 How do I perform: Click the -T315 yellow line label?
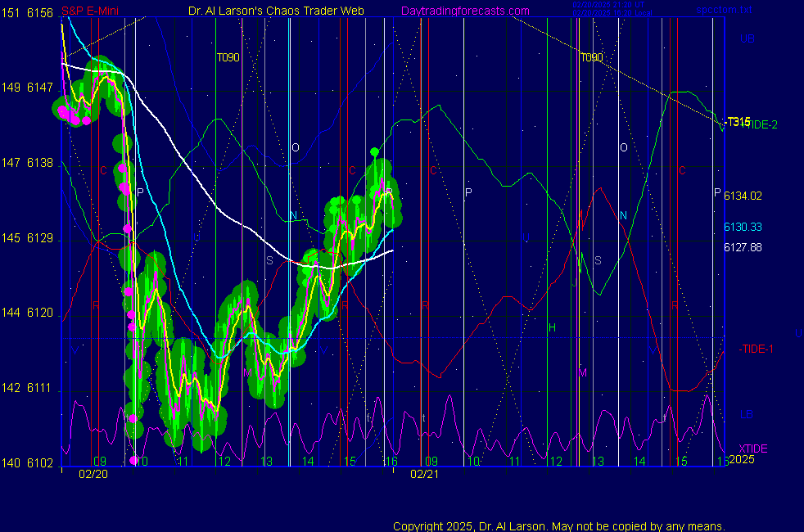(738, 121)
